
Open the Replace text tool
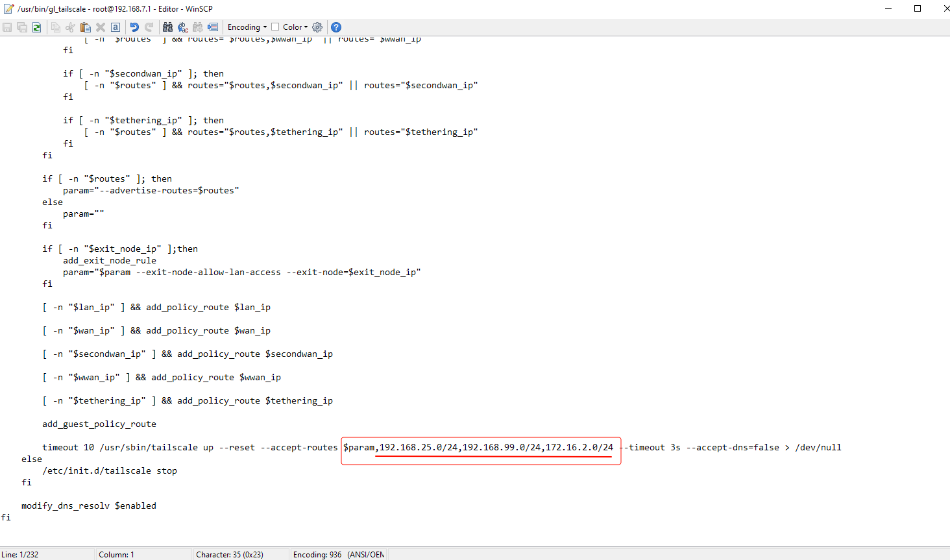point(183,27)
